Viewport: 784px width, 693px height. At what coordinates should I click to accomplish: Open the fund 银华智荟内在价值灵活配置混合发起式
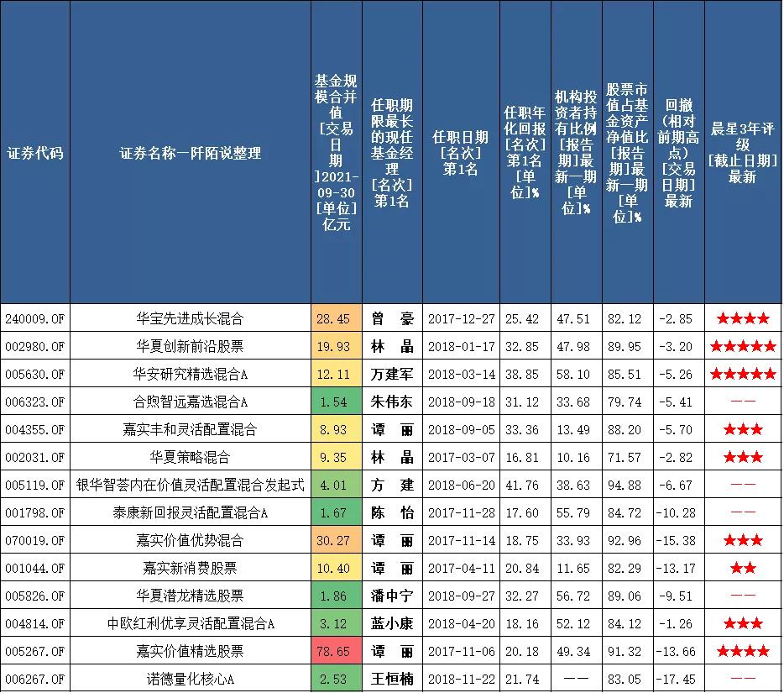click(190, 484)
